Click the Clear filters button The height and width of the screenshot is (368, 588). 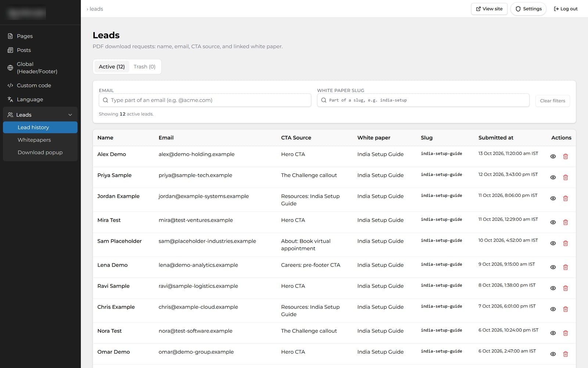tap(552, 101)
